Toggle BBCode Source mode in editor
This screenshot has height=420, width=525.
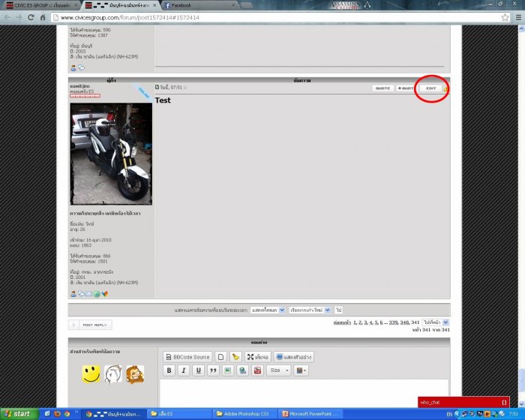click(x=187, y=357)
